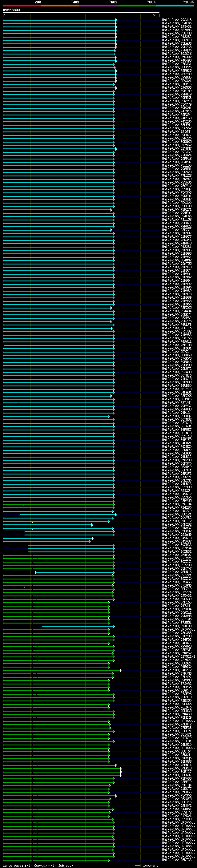The width and height of the screenshot is (197, 868).
Task: Click hit label UniRef100_Q3A388
Action: [177, 633]
